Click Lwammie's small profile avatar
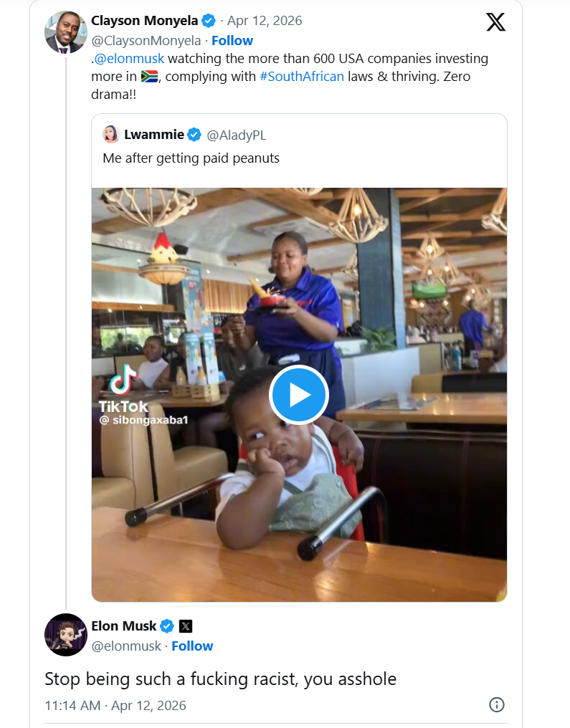Image resolution: width=570 pixels, height=728 pixels. click(x=110, y=135)
